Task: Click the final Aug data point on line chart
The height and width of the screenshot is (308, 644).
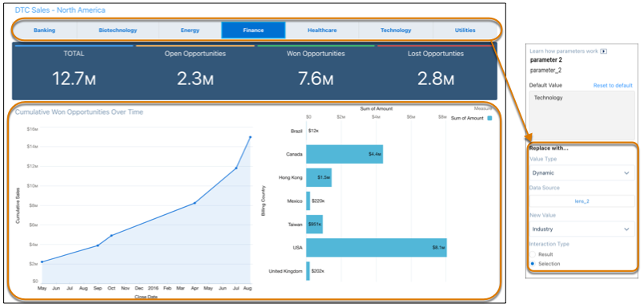Action: click(x=250, y=137)
